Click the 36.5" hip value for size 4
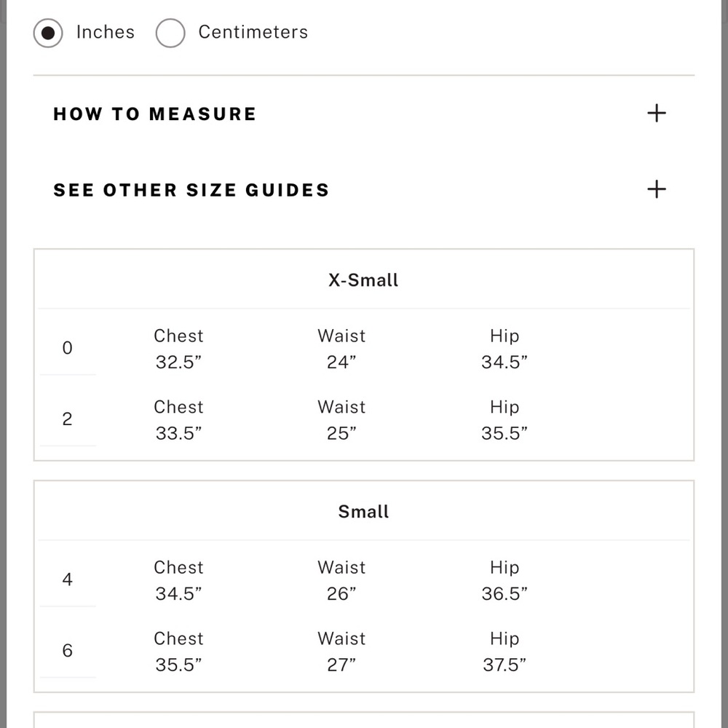The height and width of the screenshot is (728, 728). [x=505, y=593]
